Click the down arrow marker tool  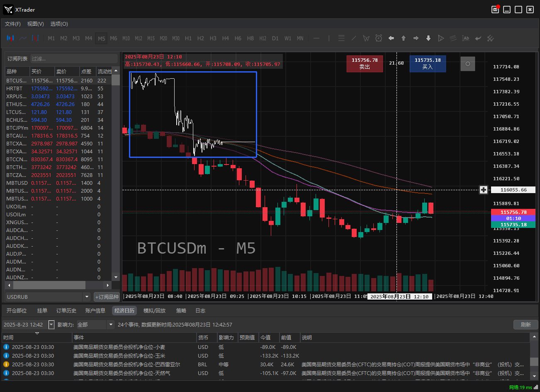(x=428, y=38)
